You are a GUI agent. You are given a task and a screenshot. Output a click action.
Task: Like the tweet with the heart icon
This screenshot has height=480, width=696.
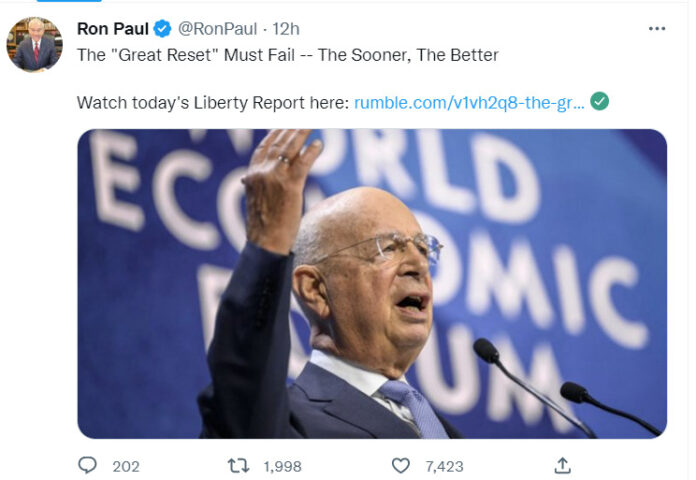coord(400,466)
